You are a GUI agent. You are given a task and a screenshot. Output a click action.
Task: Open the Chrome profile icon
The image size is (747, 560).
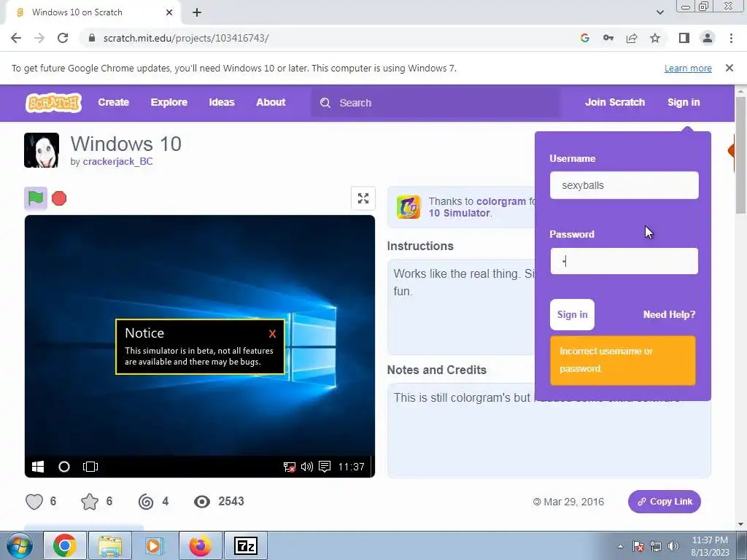708,38
